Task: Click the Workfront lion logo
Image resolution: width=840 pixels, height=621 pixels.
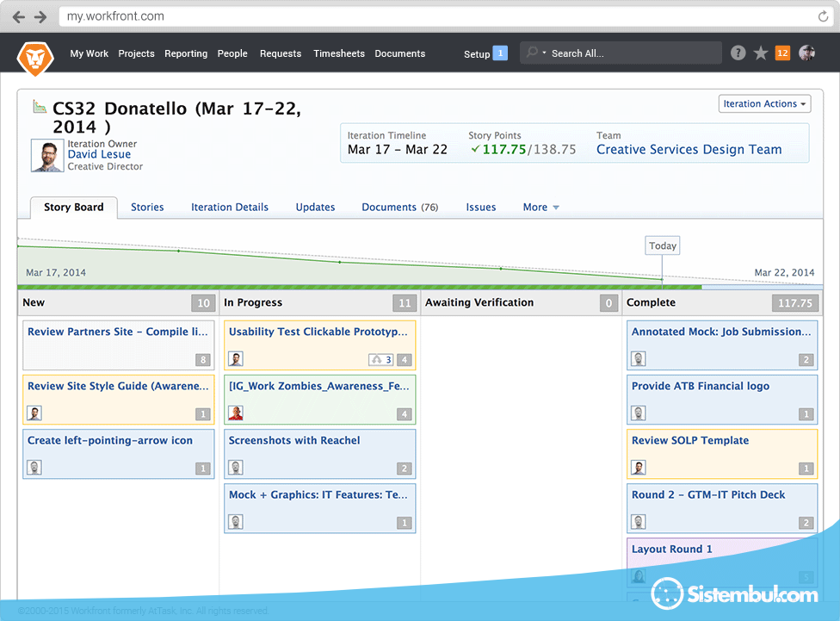Action: click(x=35, y=59)
